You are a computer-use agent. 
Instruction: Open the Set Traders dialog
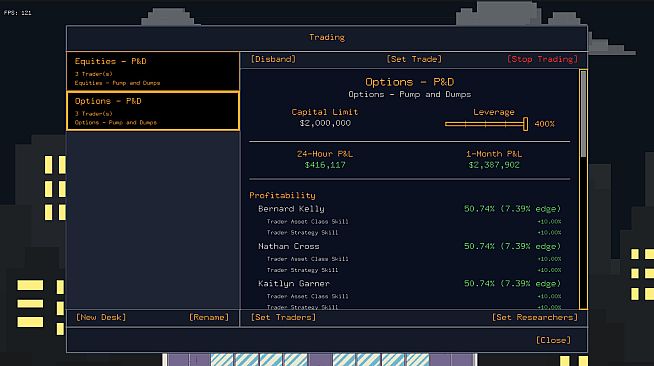[283, 317]
